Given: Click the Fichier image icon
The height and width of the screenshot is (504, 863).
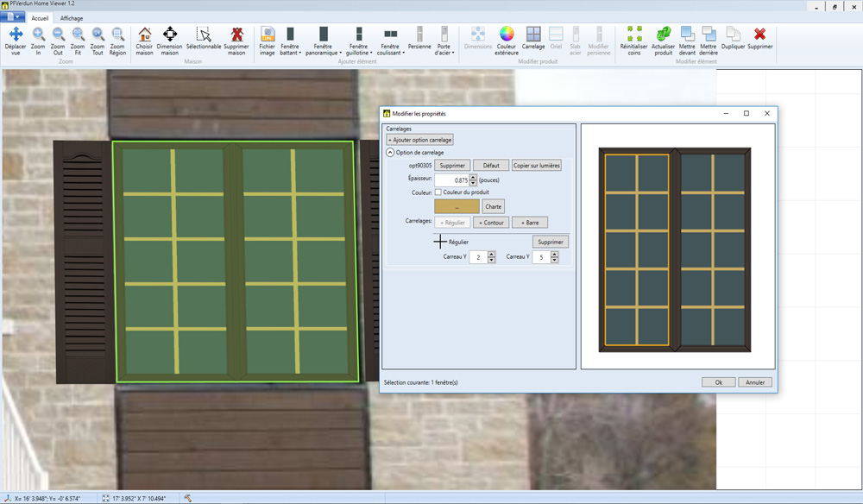Looking at the screenshot, I should pyautogui.click(x=268, y=40).
